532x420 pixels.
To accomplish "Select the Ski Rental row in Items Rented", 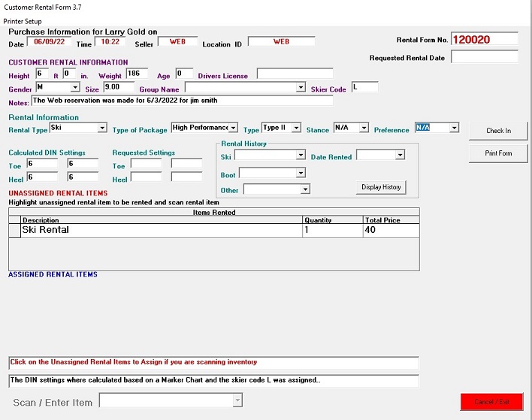I will click(x=161, y=230).
